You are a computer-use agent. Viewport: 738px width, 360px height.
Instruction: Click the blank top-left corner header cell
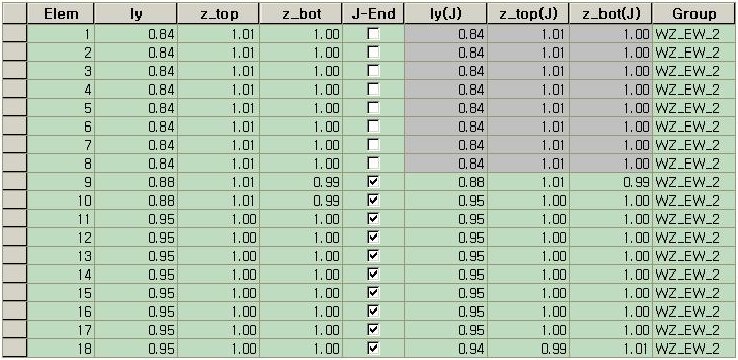point(15,14)
